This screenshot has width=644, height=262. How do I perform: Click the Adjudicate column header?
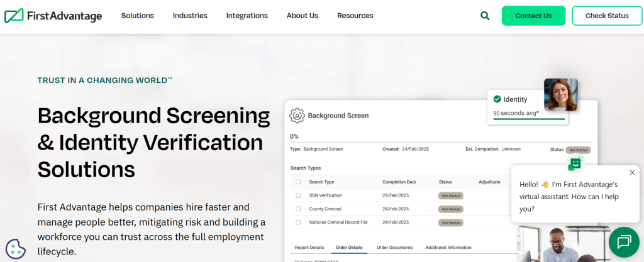click(x=489, y=182)
